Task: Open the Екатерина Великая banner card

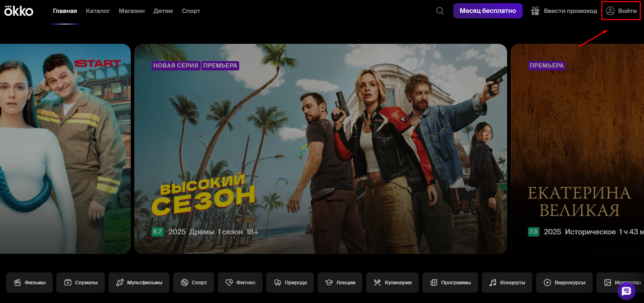Action: pos(578,149)
